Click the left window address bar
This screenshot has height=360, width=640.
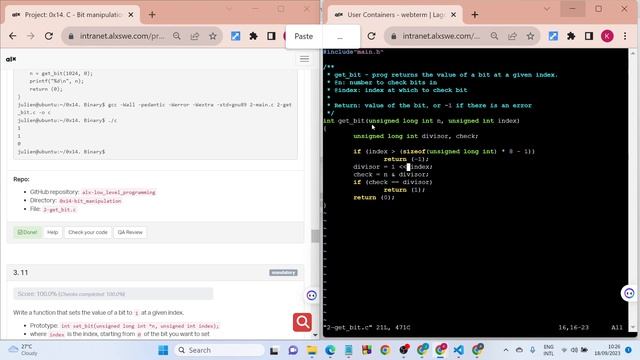pyautogui.click(x=121, y=36)
